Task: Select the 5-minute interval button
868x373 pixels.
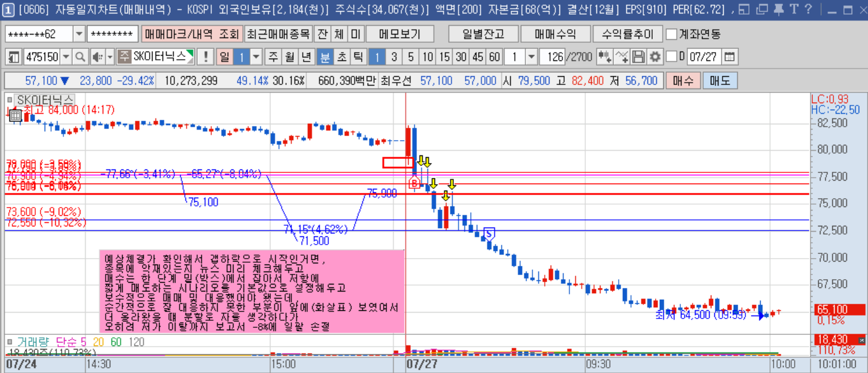Action: (x=411, y=57)
